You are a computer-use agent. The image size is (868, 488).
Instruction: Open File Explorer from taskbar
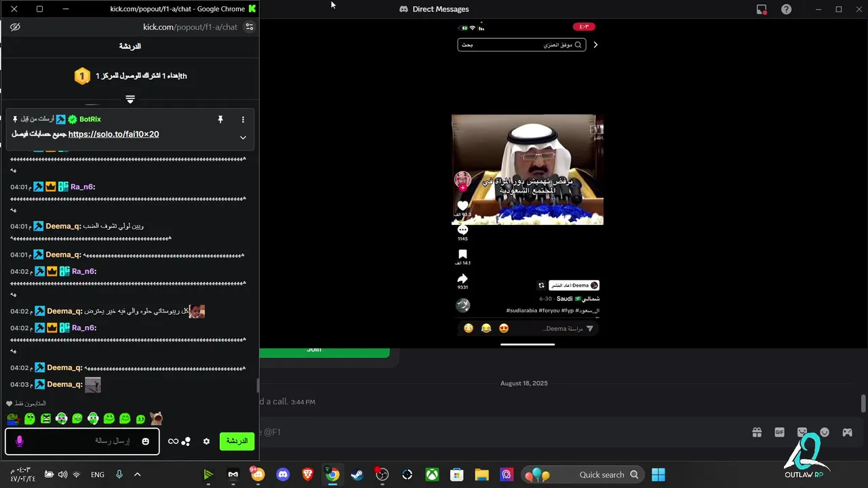coord(481,474)
